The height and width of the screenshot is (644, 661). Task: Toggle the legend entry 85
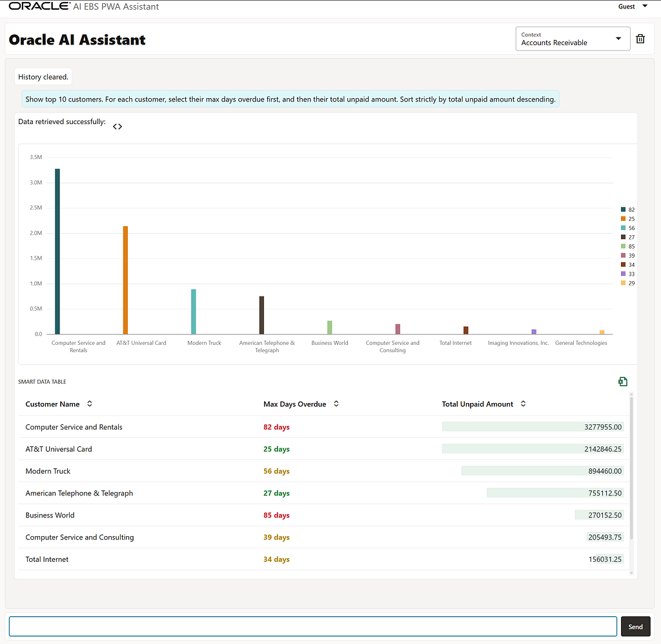627,246
